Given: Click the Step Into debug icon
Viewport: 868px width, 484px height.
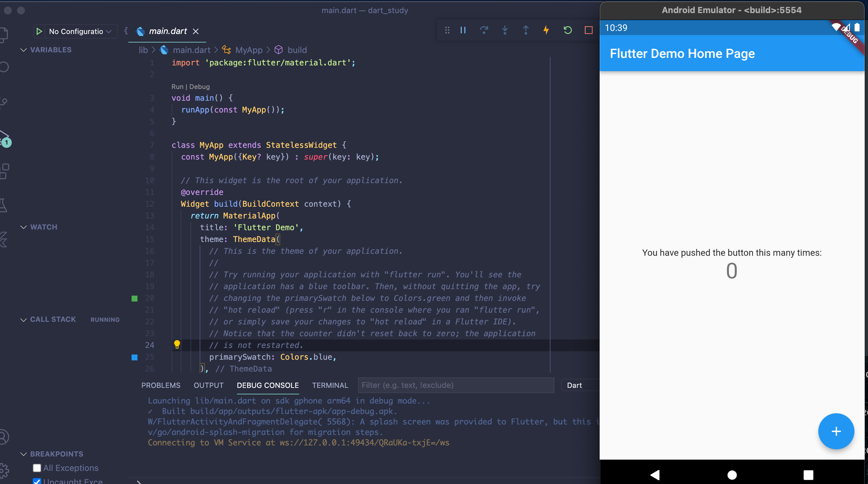Looking at the screenshot, I should 505,30.
